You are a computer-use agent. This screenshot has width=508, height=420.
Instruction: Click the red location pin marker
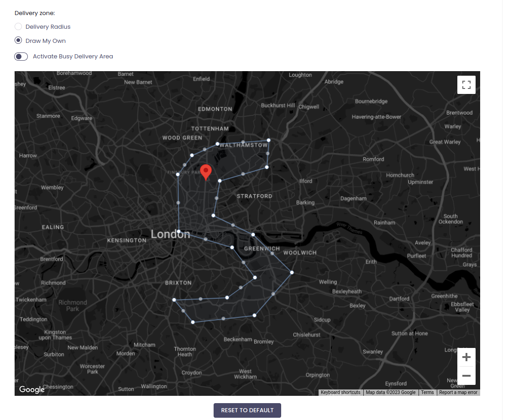tap(206, 172)
